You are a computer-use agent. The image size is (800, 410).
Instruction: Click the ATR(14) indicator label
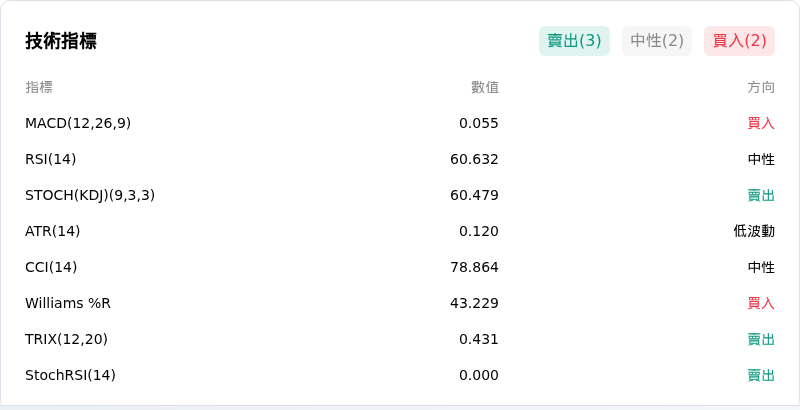(53, 232)
